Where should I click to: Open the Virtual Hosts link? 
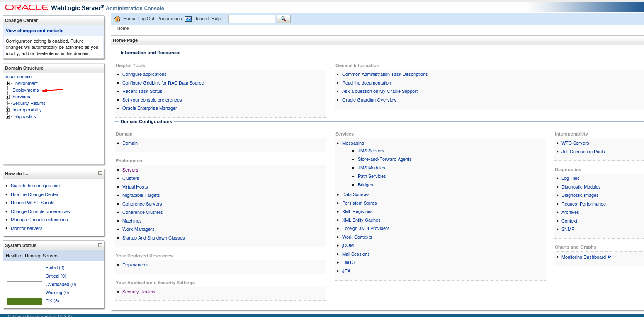tap(135, 187)
